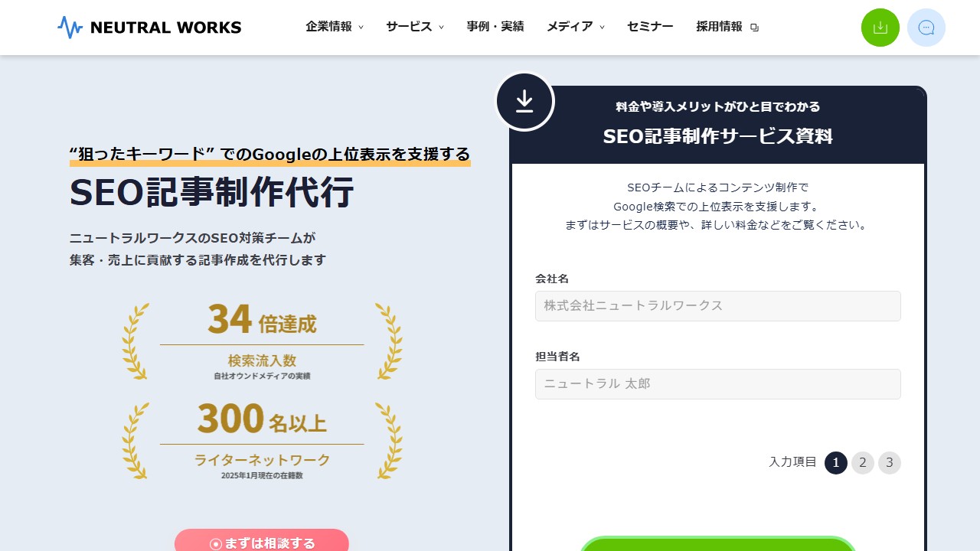The image size is (980, 551).
Task: Open the 事例・実績 menu item
Action: (495, 27)
